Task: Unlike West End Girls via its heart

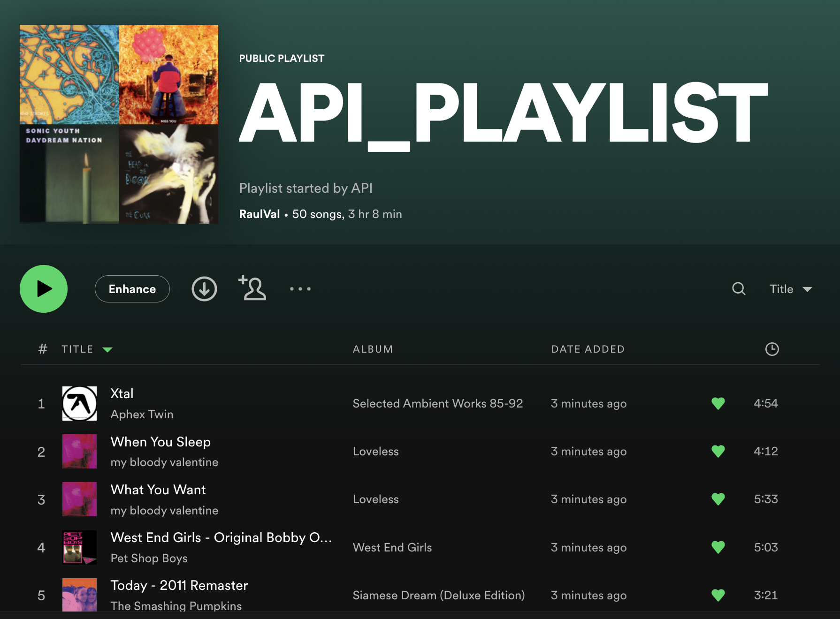Action: point(718,547)
